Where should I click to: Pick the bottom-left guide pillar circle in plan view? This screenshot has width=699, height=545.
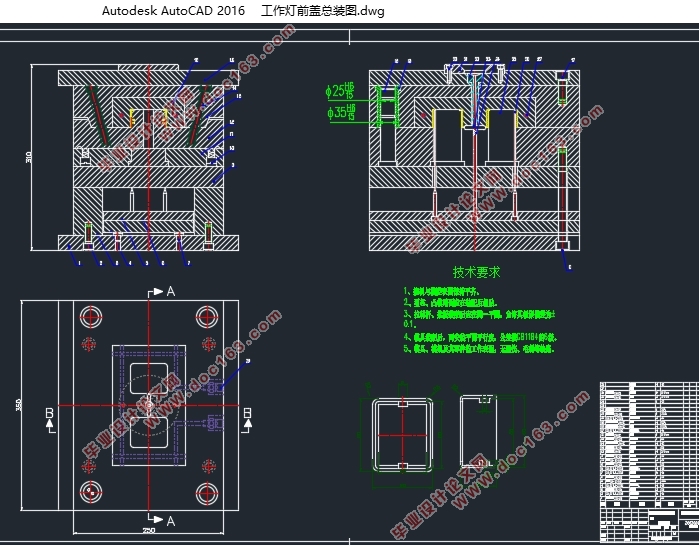tap(91, 493)
